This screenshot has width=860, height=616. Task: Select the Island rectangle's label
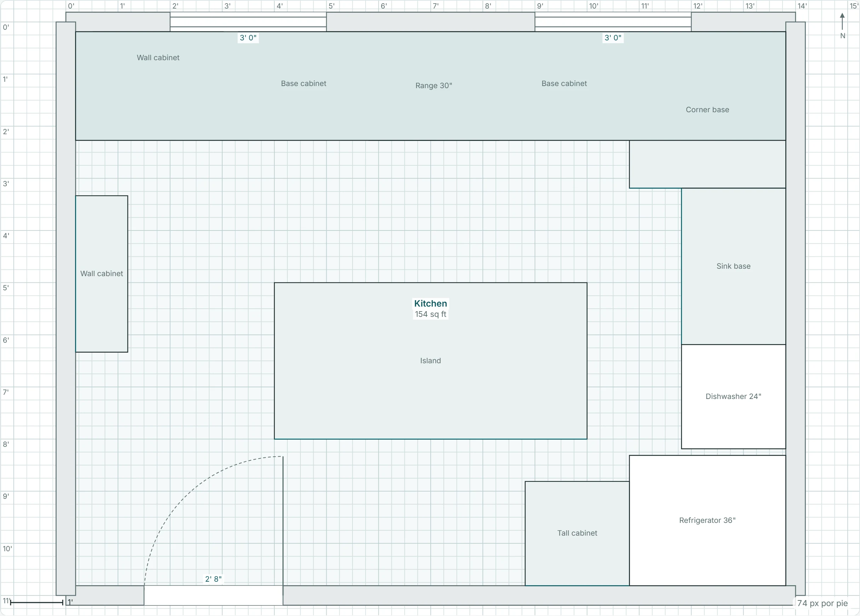(430, 361)
